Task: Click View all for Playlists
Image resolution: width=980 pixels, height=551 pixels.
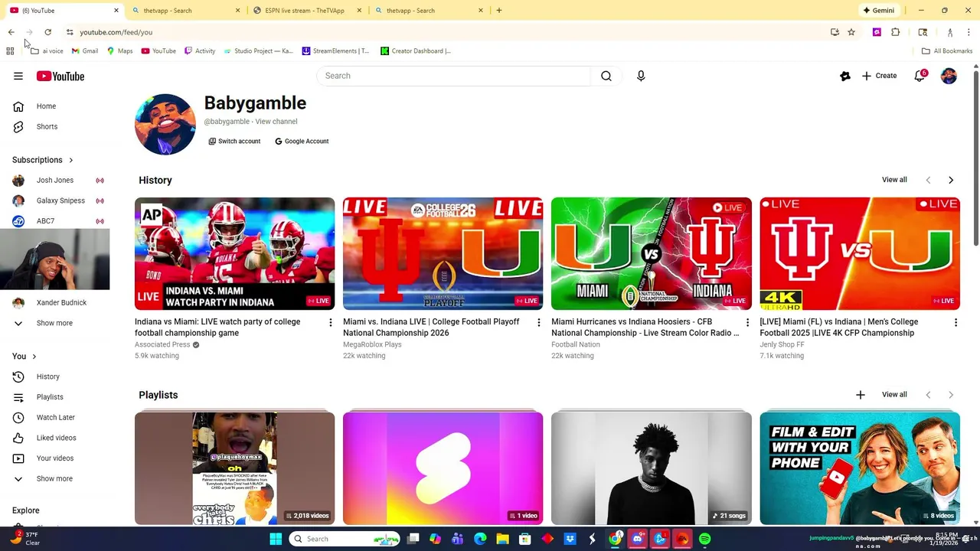Action: click(x=894, y=395)
